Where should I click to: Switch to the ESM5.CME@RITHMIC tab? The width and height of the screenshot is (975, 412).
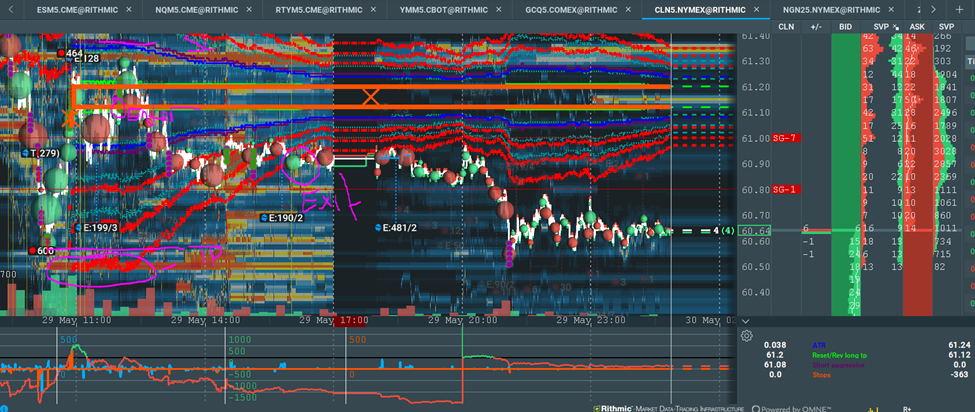(x=76, y=10)
